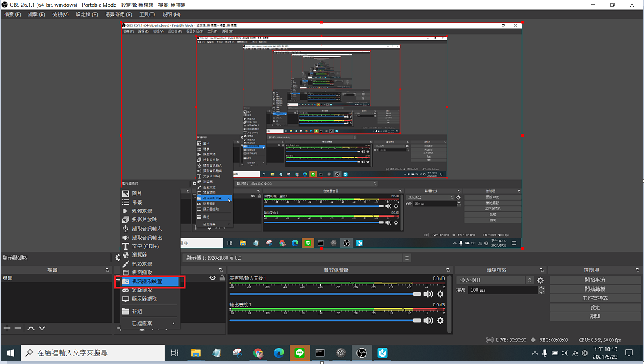Mute the 麥克風/輸入音效 1 speaker icon
644x364 pixels.
429,294
